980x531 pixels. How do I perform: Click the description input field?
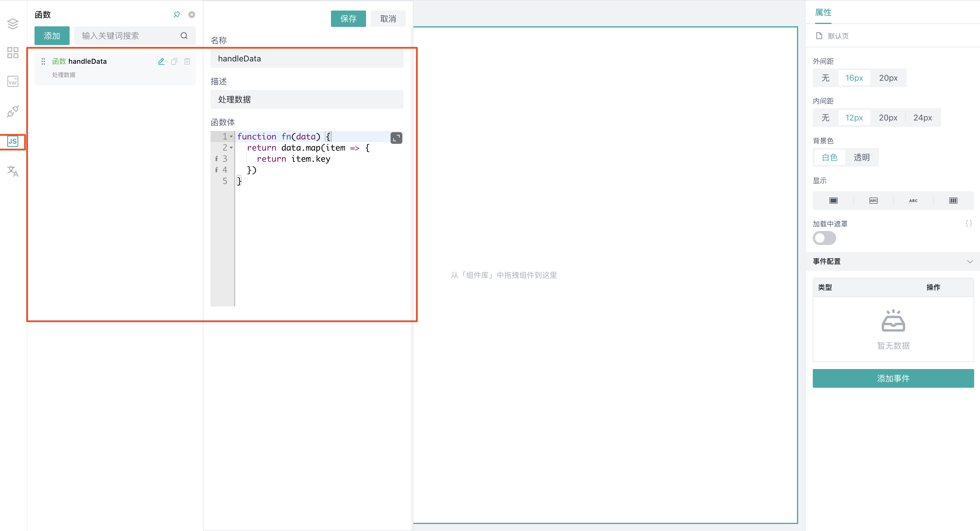pyautogui.click(x=307, y=99)
